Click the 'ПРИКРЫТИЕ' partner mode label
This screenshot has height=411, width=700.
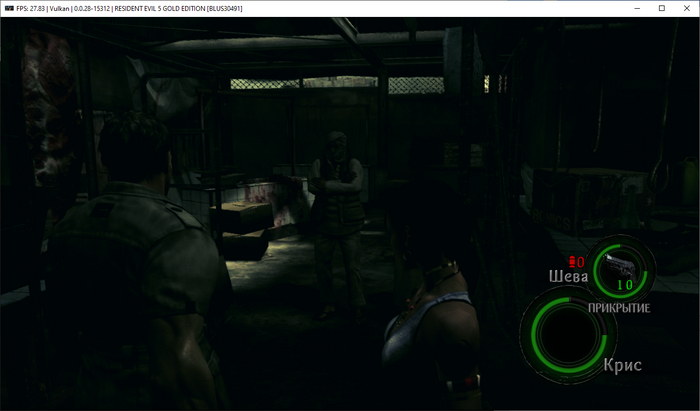pyautogui.click(x=619, y=308)
